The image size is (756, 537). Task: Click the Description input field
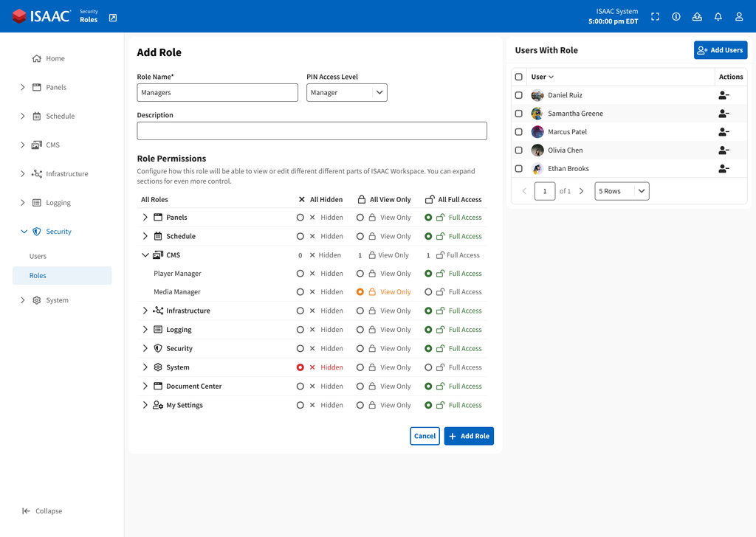pos(312,131)
